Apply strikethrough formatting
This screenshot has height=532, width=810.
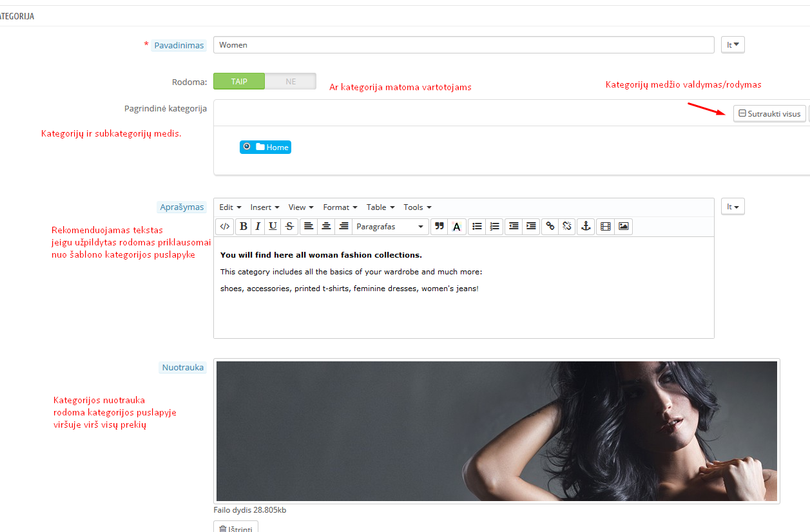(x=289, y=226)
